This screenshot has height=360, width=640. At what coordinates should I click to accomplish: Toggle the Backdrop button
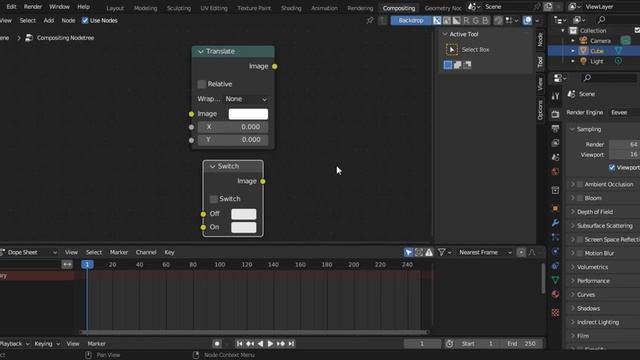[411, 20]
